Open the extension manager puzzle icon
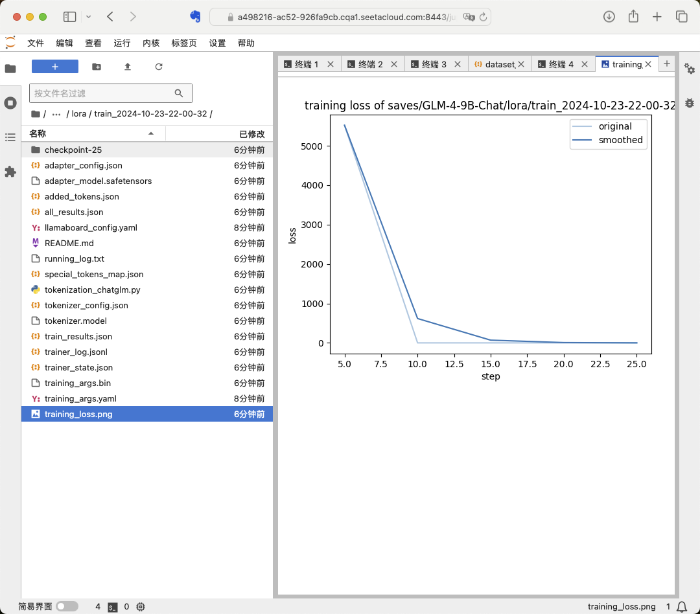Image resolution: width=700 pixels, height=614 pixels. coord(10,172)
